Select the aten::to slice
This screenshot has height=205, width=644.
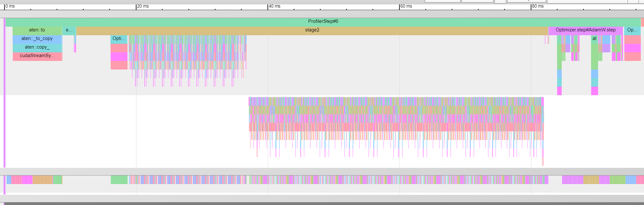pos(37,30)
